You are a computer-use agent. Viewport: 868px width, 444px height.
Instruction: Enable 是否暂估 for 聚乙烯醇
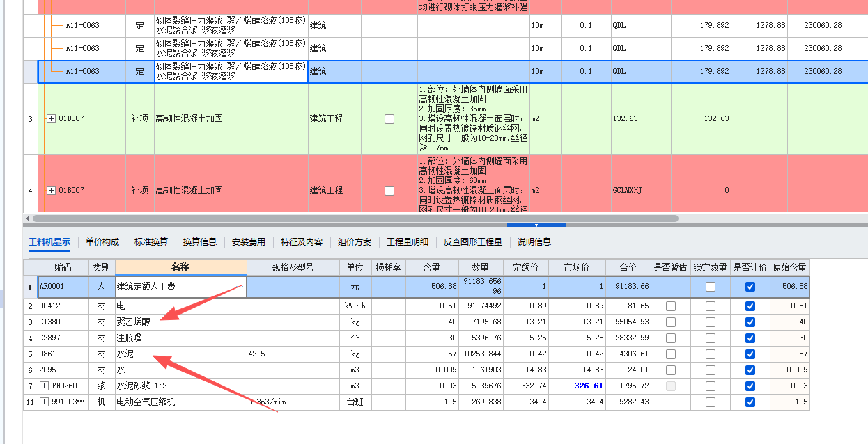click(670, 322)
